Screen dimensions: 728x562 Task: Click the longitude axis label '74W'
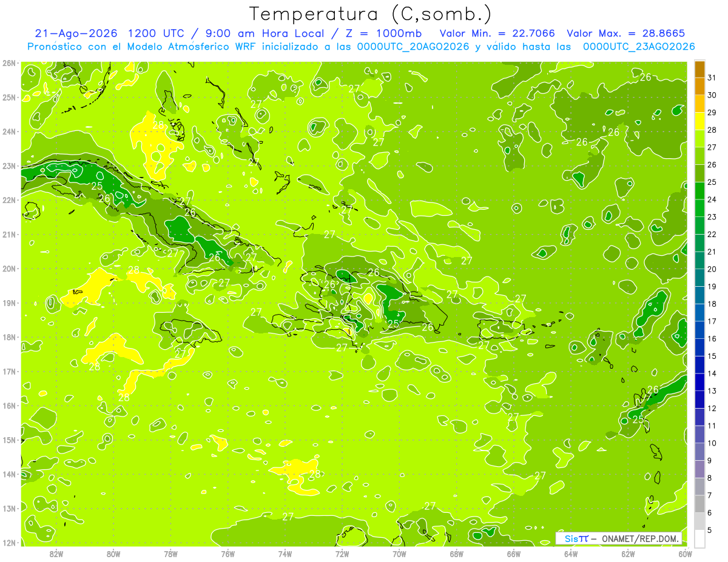click(x=285, y=554)
